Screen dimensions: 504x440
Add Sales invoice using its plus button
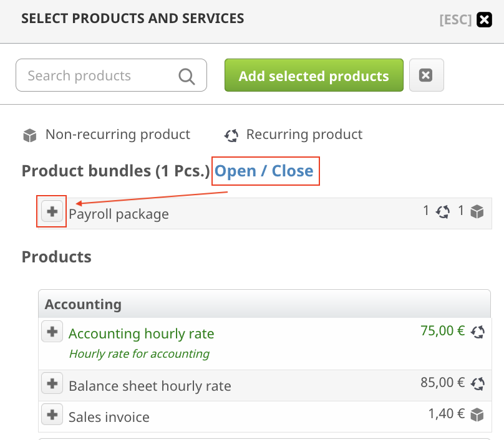(x=52, y=414)
